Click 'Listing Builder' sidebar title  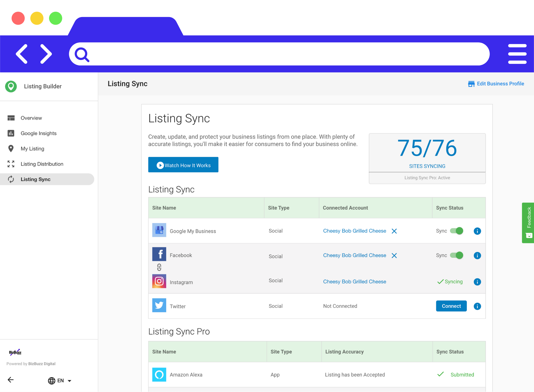click(43, 86)
